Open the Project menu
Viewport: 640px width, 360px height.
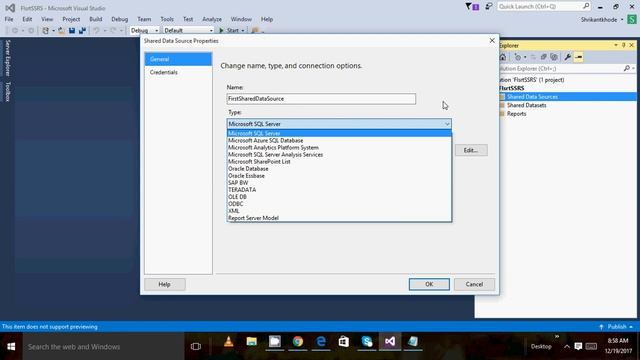coord(71,19)
